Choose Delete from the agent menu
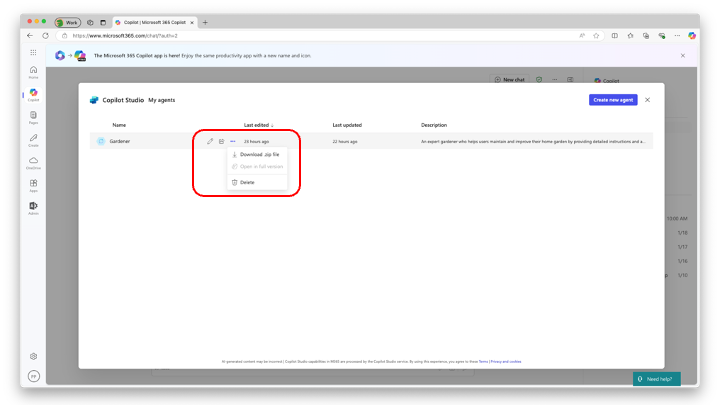 [x=257, y=182]
